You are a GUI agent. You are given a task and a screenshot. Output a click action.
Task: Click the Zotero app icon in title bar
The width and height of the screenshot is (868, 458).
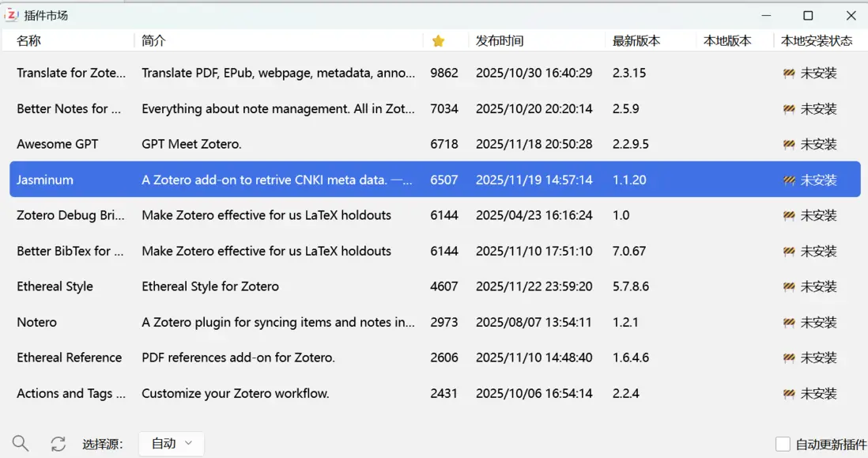pyautogui.click(x=12, y=15)
